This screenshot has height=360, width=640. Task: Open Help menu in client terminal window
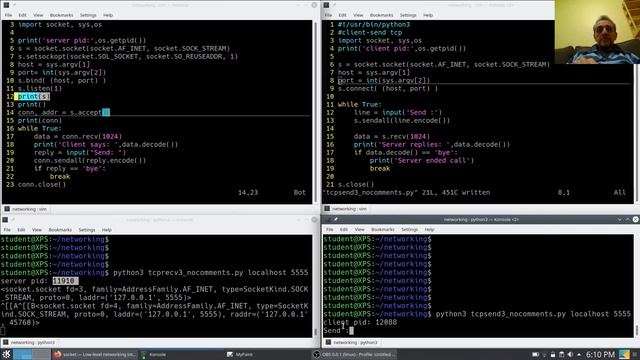click(x=429, y=229)
